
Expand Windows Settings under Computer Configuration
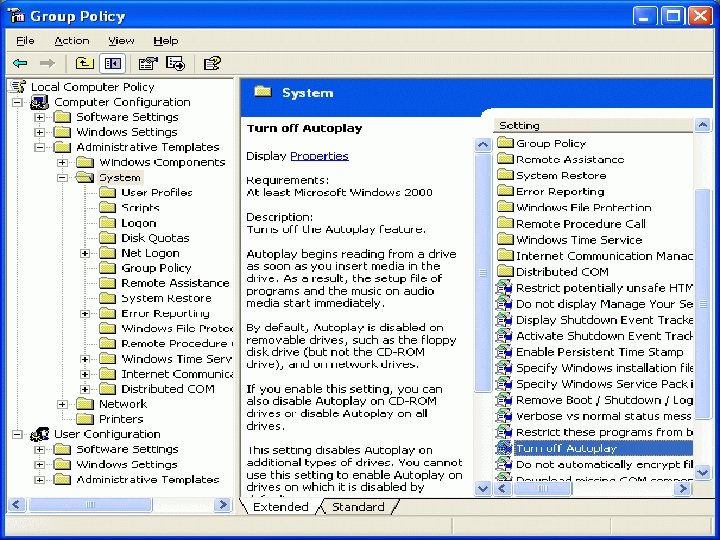coord(40,132)
